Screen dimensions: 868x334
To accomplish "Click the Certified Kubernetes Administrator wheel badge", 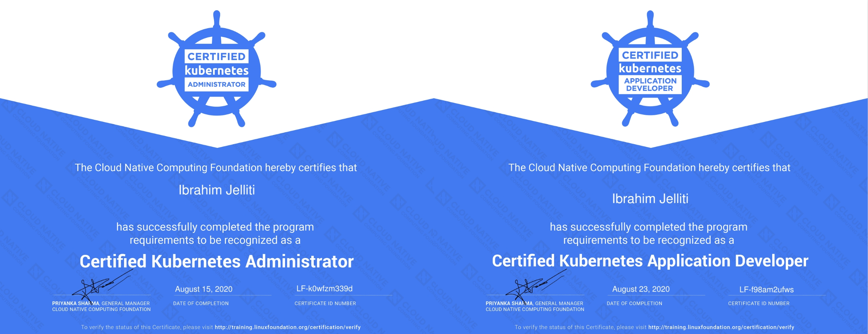I will 217,69.
